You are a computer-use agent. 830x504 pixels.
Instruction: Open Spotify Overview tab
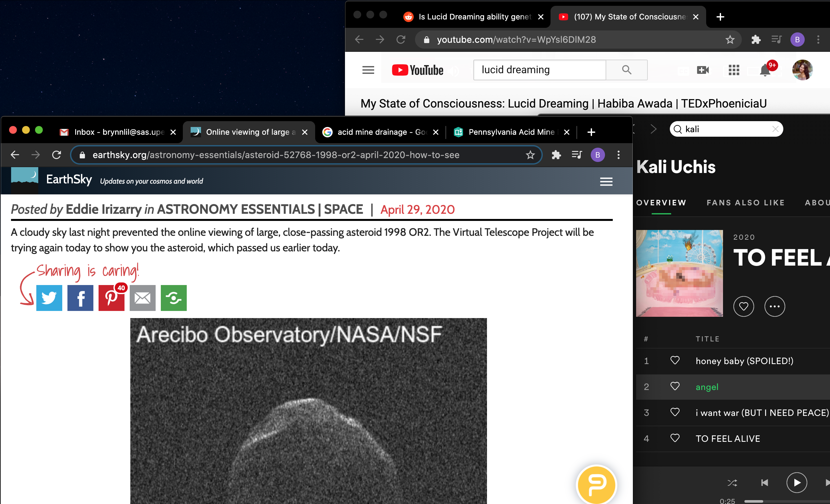pyautogui.click(x=661, y=202)
